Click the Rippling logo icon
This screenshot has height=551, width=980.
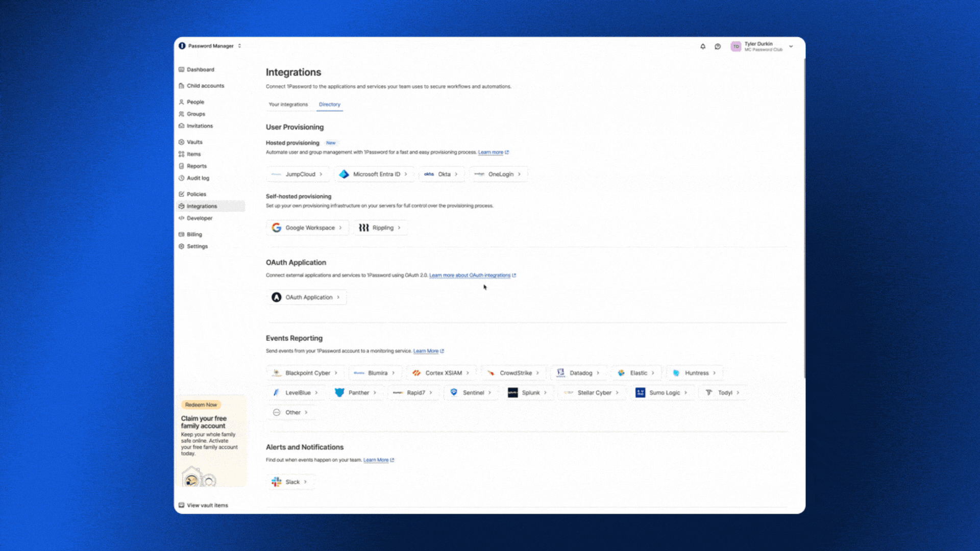[x=363, y=228]
